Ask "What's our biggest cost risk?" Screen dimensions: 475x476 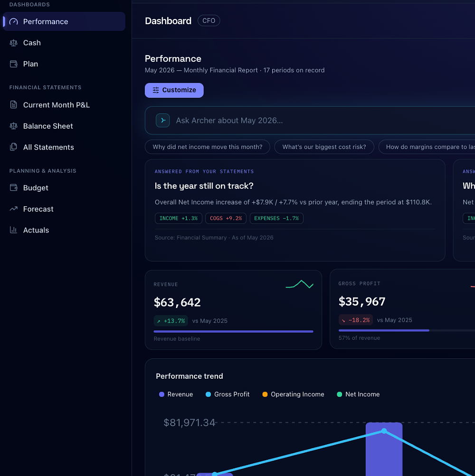324,147
